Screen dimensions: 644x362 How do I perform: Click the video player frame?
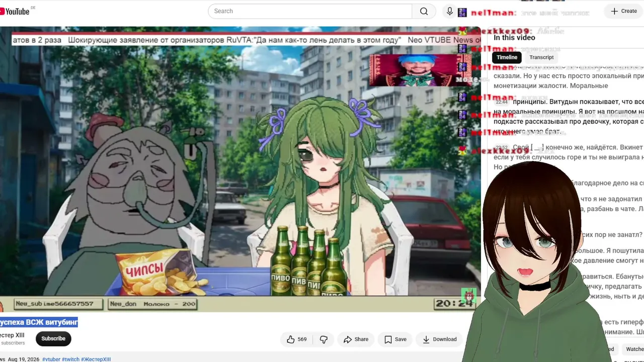tap(240, 169)
